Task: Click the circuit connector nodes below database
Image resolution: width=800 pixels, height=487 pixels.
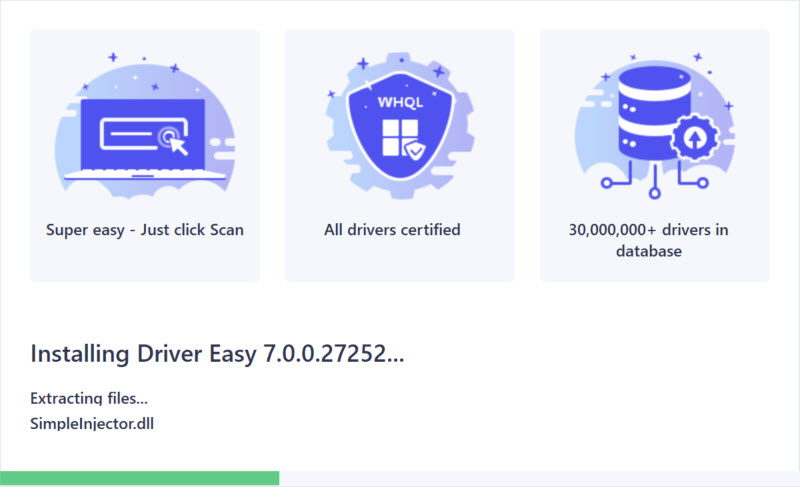Action: (654, 185)
